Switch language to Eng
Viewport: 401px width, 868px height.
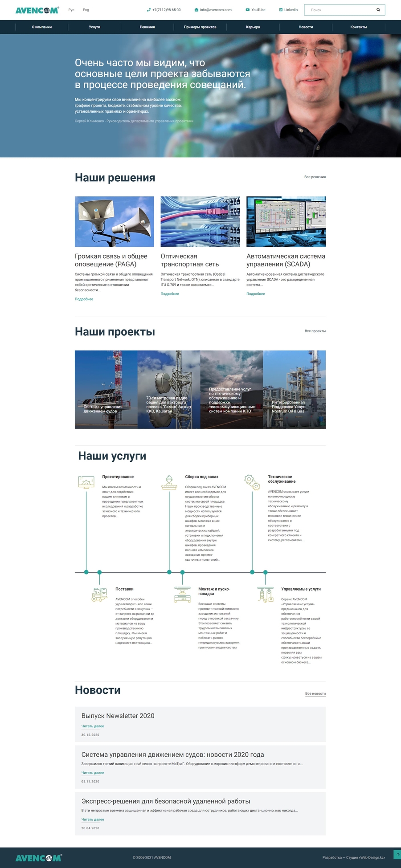[x=86, y=10]
